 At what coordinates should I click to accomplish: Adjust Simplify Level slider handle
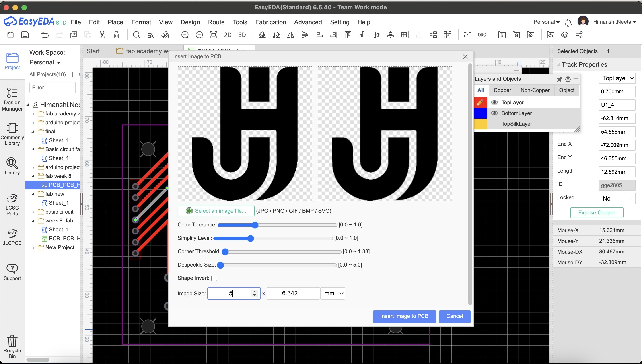(x=251, y=239)
